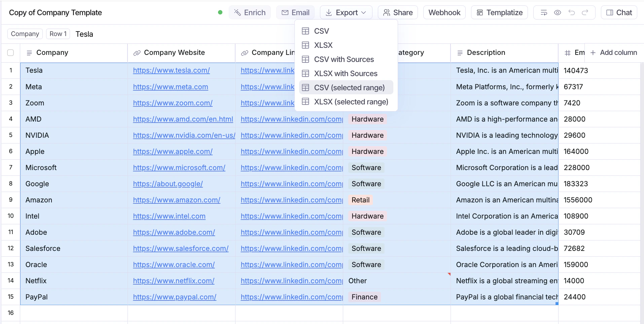Click the Adobe company cell
Image resolution: width=644 pixels, height=324 pixels.
(x=74, y=232)
